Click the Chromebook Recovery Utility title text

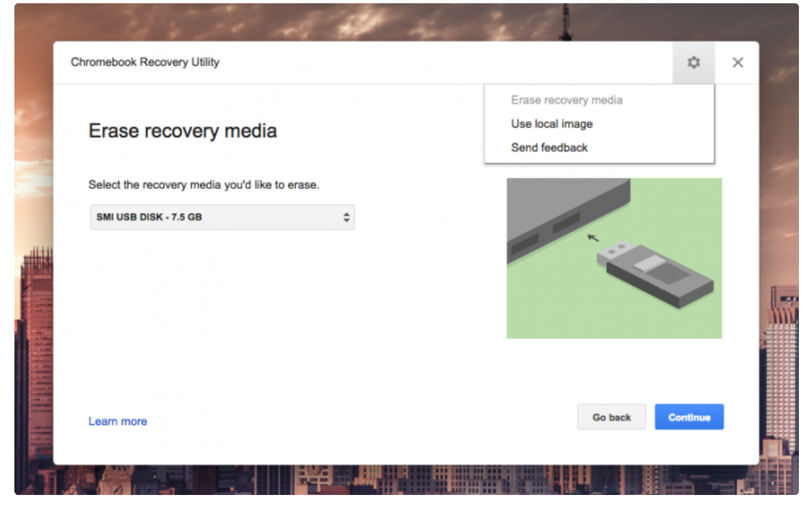[145, 62]
